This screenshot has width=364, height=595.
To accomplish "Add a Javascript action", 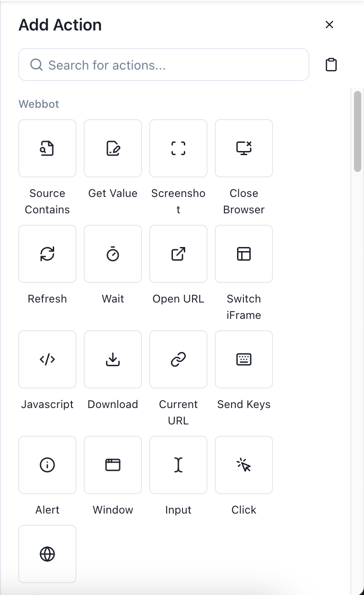I will click(47, 359).
